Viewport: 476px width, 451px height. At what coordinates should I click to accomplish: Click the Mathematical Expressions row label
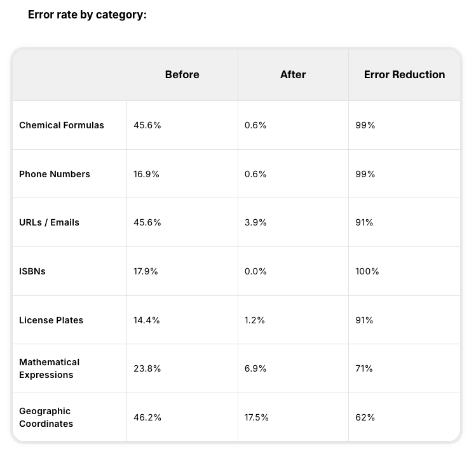[x=49, y=368]
